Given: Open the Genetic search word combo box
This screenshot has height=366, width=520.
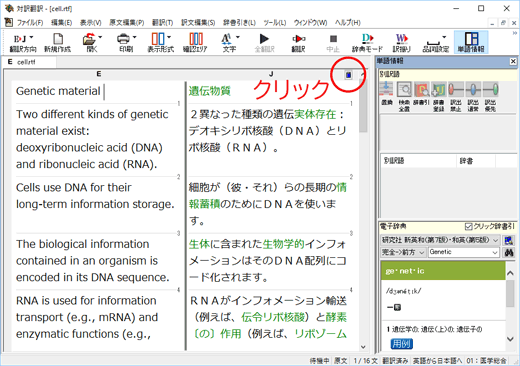Looking at the screenshot, I should 464,253.
